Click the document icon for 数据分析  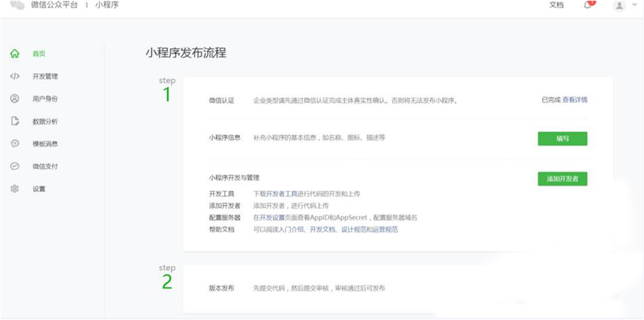tap(15, 121)
